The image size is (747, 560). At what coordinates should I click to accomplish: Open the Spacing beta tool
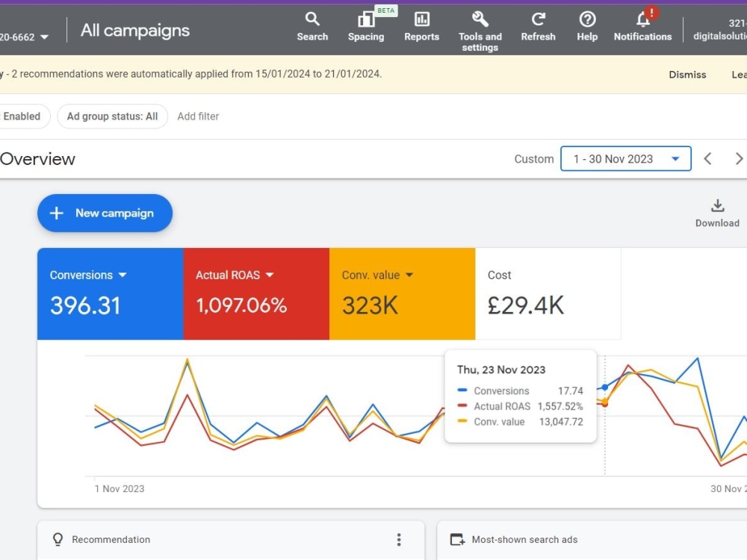(366, 27)
